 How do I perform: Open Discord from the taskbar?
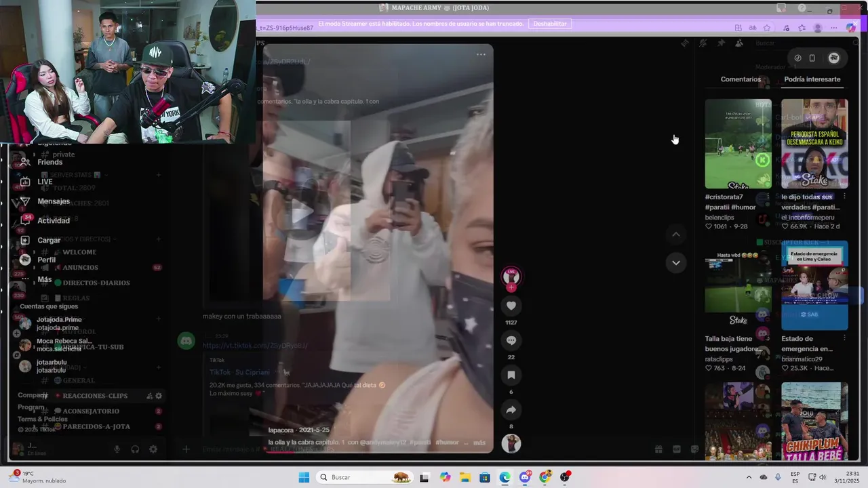(525, 477)
